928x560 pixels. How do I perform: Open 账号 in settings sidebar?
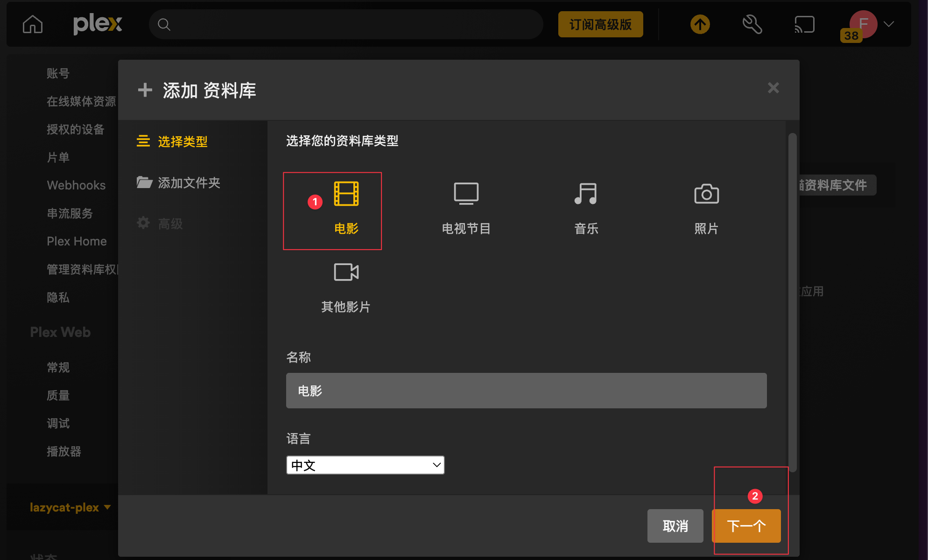58,73
